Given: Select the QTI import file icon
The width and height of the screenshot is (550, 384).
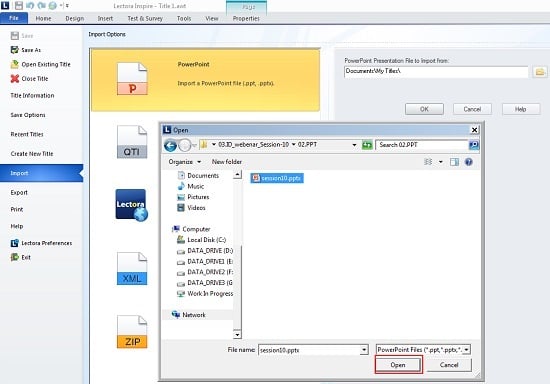Looking at the screenshot, I should click(x=132, y=142).
